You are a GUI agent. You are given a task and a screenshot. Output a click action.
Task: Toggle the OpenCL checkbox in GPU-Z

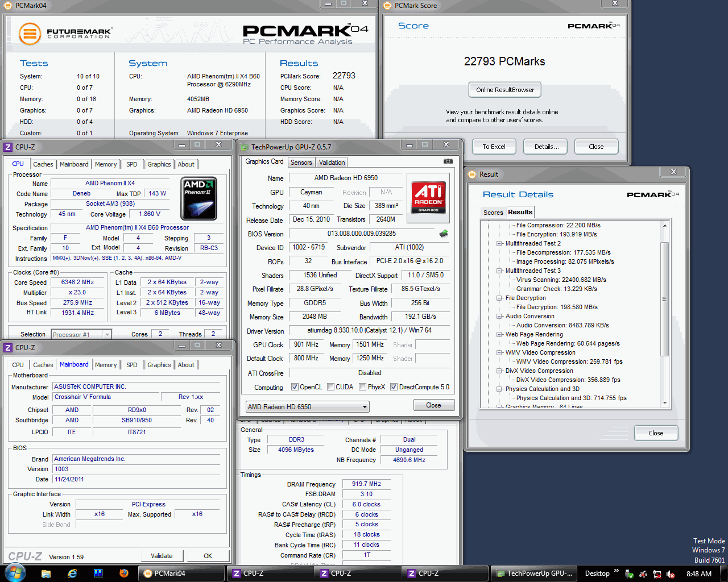295,387
